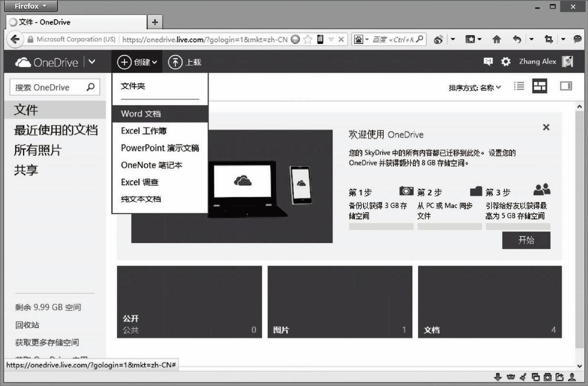Select Word 文档 from create menu

point(160,114)
